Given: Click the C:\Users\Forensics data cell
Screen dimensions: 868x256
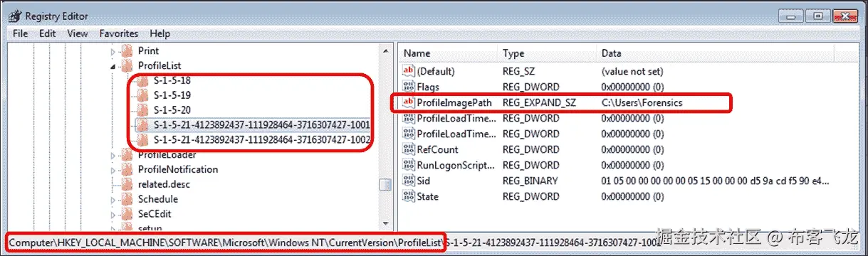Looking at the screenshot, I should click(x=642, y=102).
